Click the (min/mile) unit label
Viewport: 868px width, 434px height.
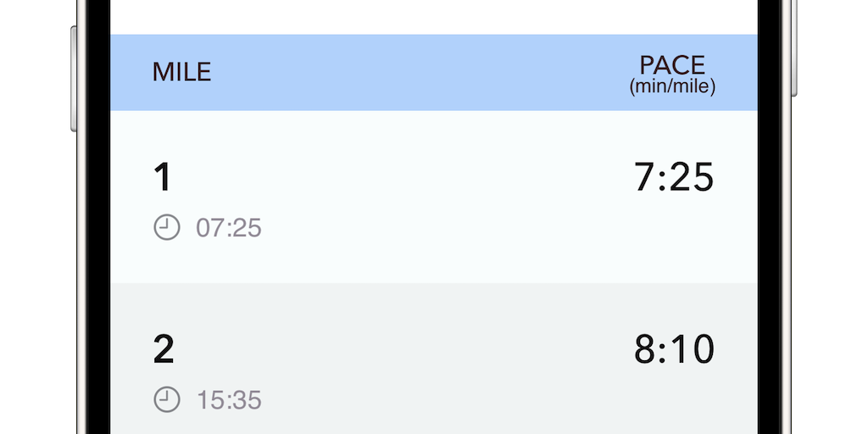[672, 86]
